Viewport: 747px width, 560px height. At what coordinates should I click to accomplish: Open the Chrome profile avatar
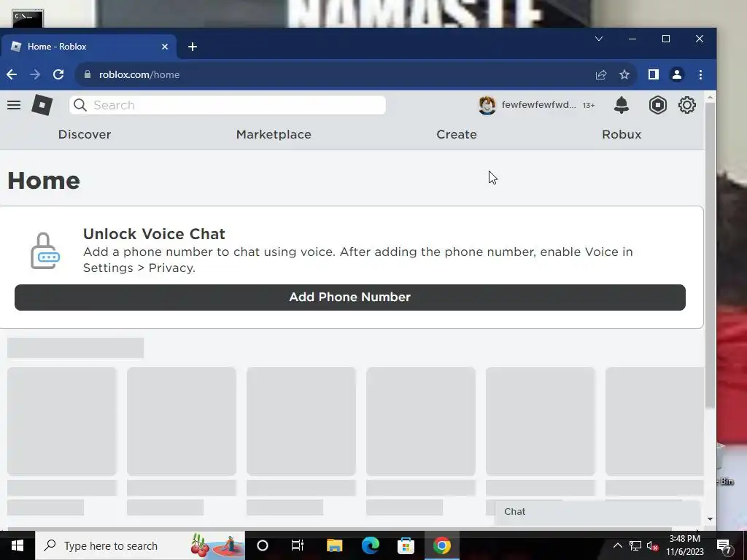[x=677, y=74]
